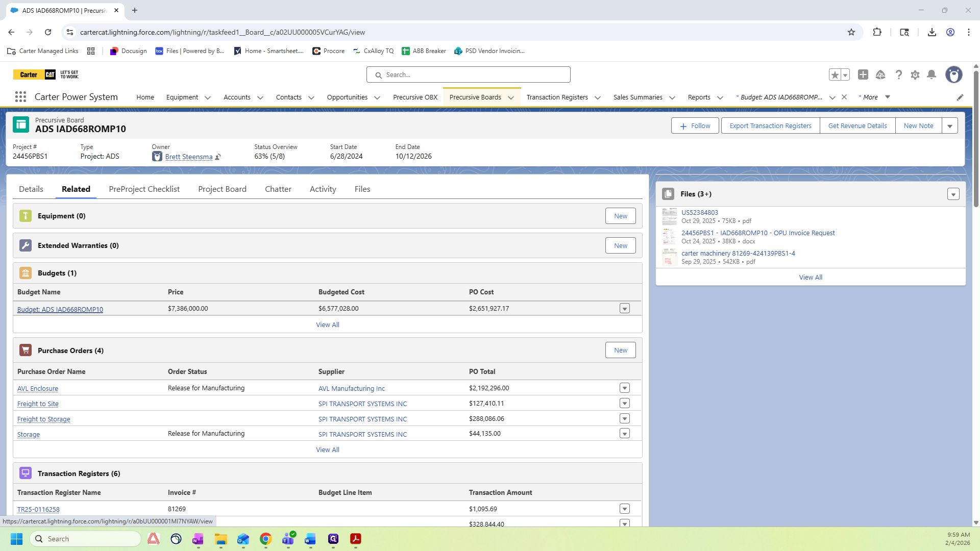
Task: Click the edit navigation pencil icon
Action: point(960,97)
